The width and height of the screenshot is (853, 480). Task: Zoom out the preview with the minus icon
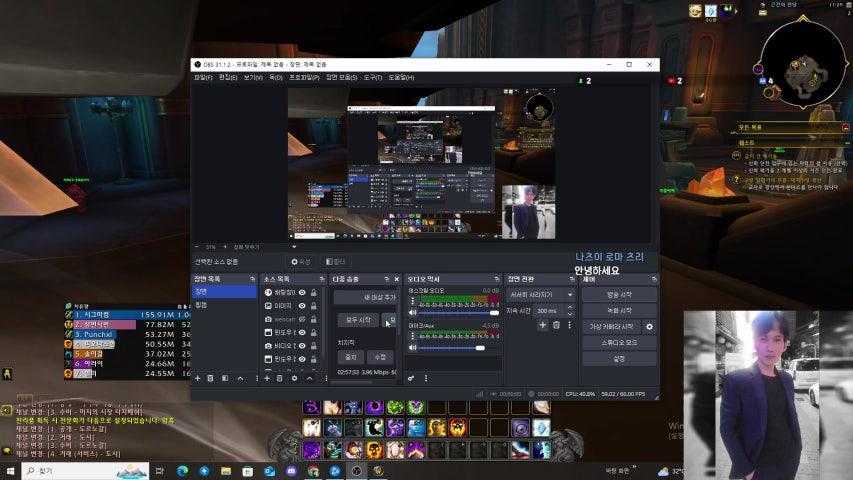pyautogui.click(x=197, y=247)
